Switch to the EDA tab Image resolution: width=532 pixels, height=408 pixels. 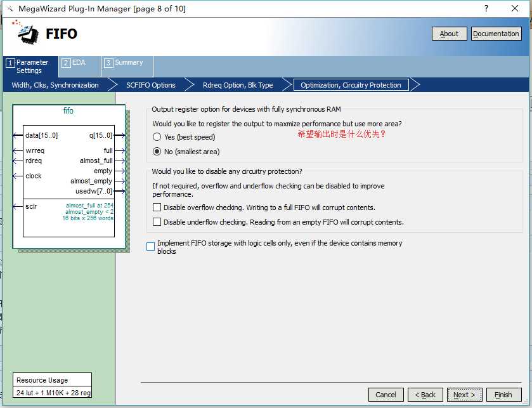[x=79, y=66]
